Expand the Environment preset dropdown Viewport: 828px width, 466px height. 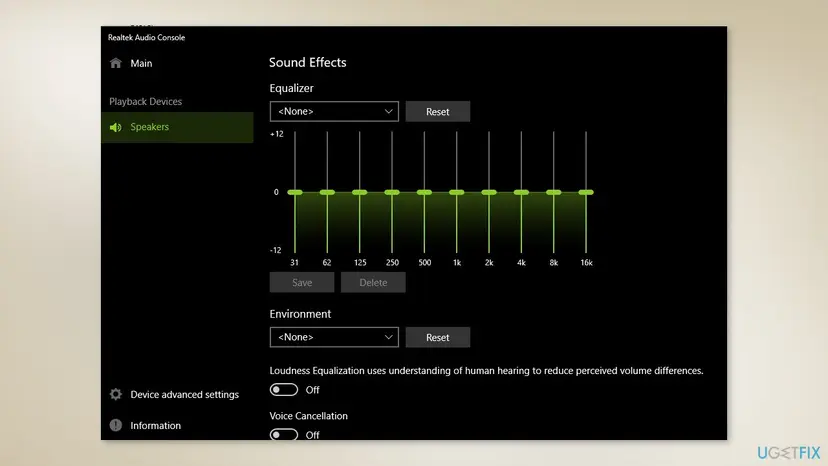[x=334, y=337]
